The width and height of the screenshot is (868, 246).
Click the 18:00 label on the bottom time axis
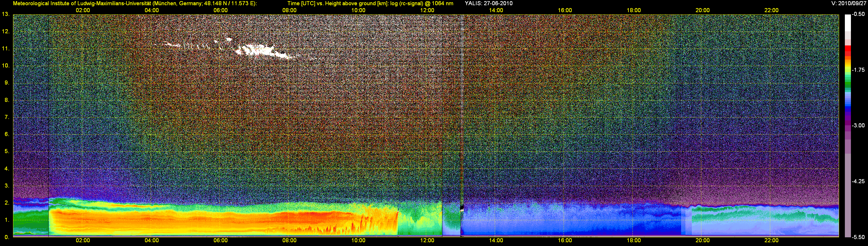point(634,241)
